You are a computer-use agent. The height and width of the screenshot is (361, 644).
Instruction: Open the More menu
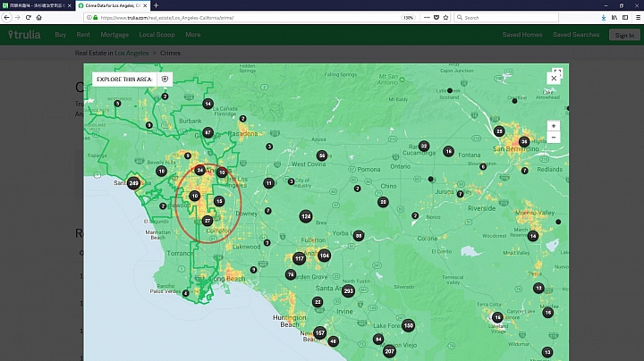pos(193,35)
